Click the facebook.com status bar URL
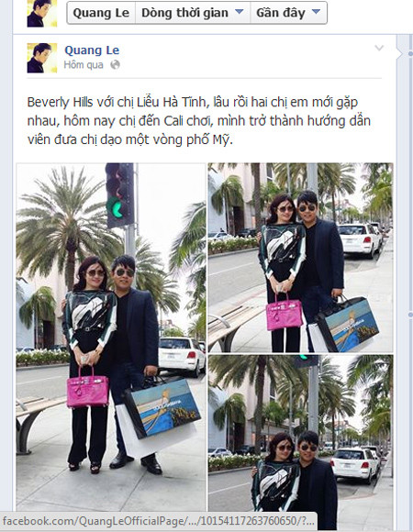 [159, 521]
